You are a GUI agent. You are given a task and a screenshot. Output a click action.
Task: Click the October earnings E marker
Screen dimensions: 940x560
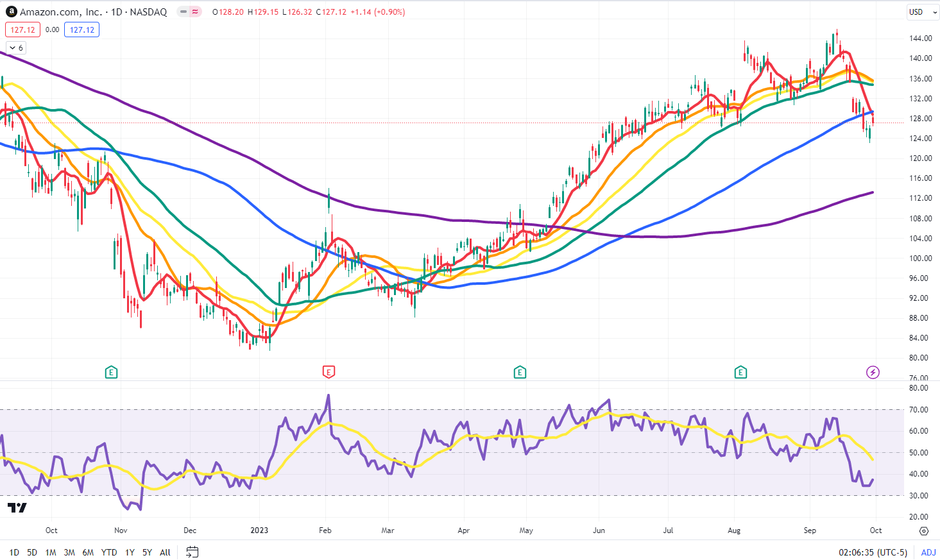(x=111, y=372)
